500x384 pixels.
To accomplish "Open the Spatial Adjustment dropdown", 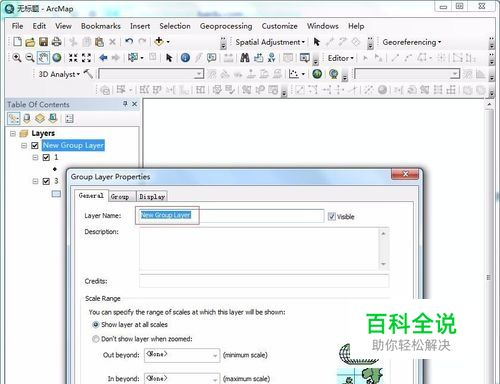I will pyautogui.click(x=270, y=42).
